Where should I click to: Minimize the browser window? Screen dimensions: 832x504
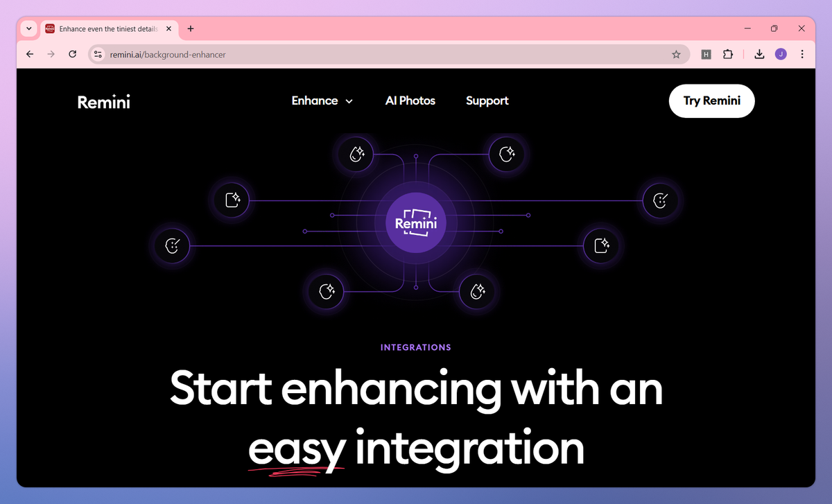(747, 28)
